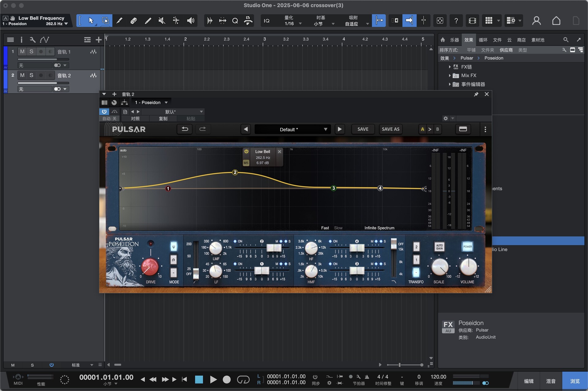Search in the browser panel
588x391 pixels.
566,40
